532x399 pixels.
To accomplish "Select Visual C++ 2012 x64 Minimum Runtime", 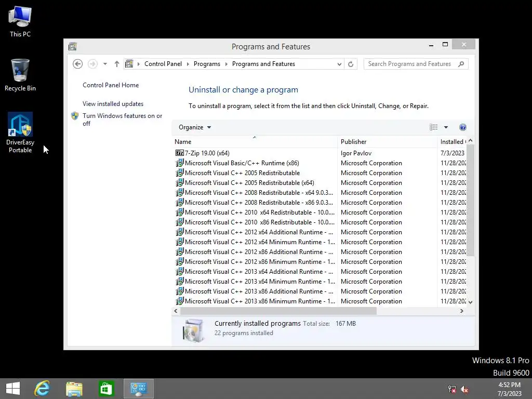I will click(320, 242).
